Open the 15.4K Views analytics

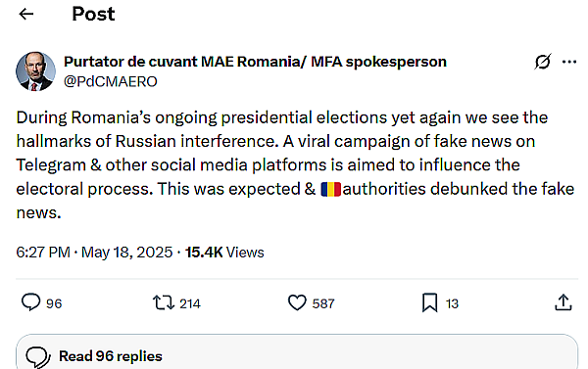click(224, 253)
